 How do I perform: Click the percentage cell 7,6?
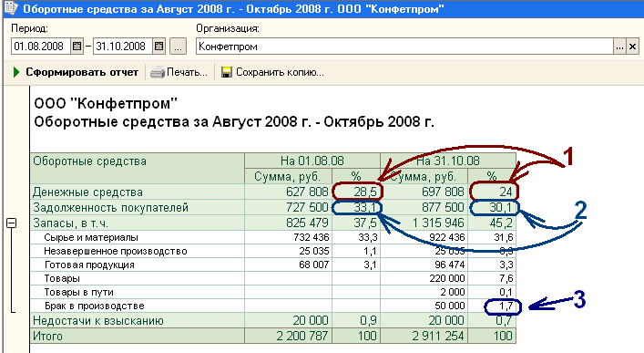pyautogui.click(x=506, y=278)
